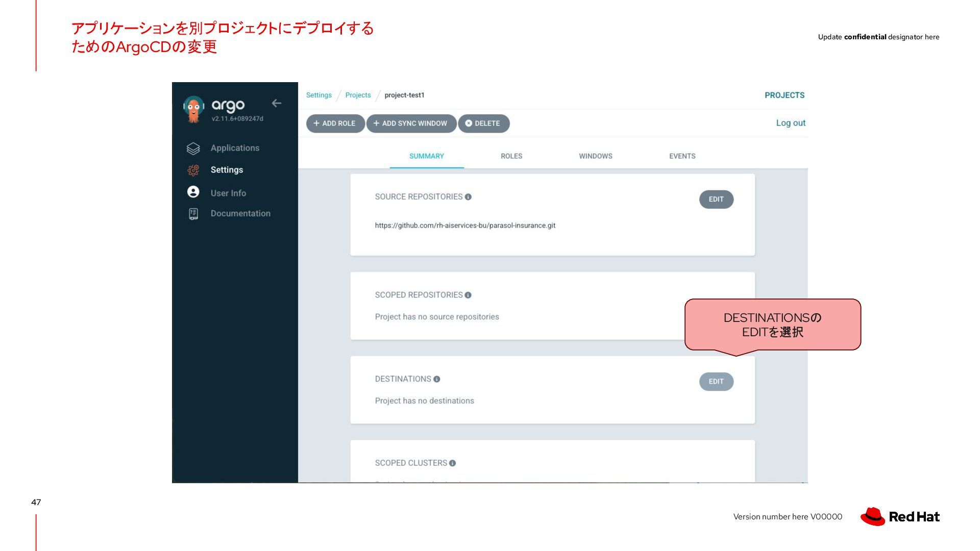Click the slide page number 47
Image resolution: width=980 pixels, height=551 pixels.
[x=36, y=502]
